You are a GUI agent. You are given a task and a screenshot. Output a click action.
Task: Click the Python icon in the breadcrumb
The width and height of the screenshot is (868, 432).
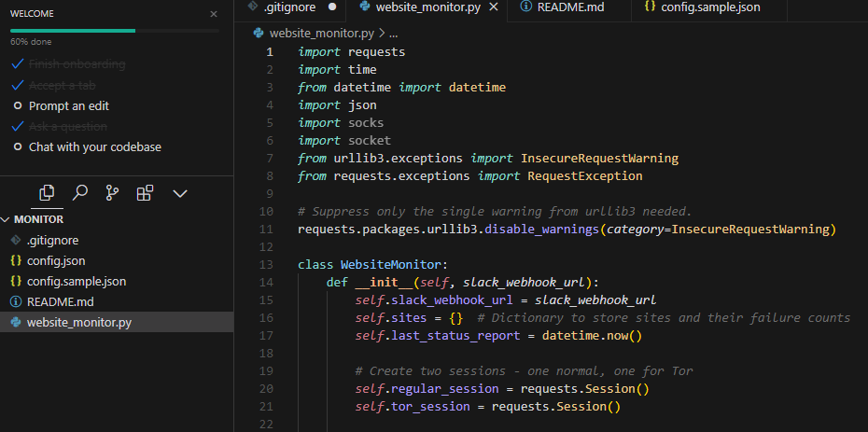coord(259,34)
